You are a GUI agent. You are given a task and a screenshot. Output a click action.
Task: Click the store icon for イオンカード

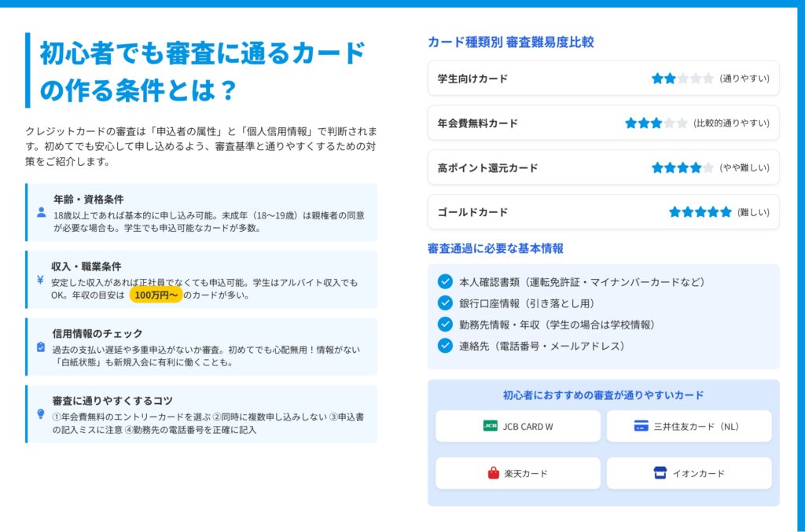[x=660, y=473]
